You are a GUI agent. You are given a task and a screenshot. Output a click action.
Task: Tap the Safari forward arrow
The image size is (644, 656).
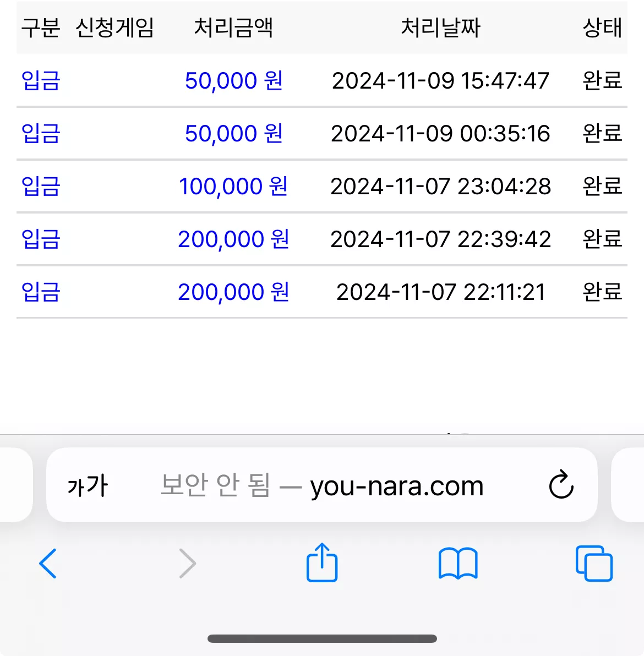point(188,563)
